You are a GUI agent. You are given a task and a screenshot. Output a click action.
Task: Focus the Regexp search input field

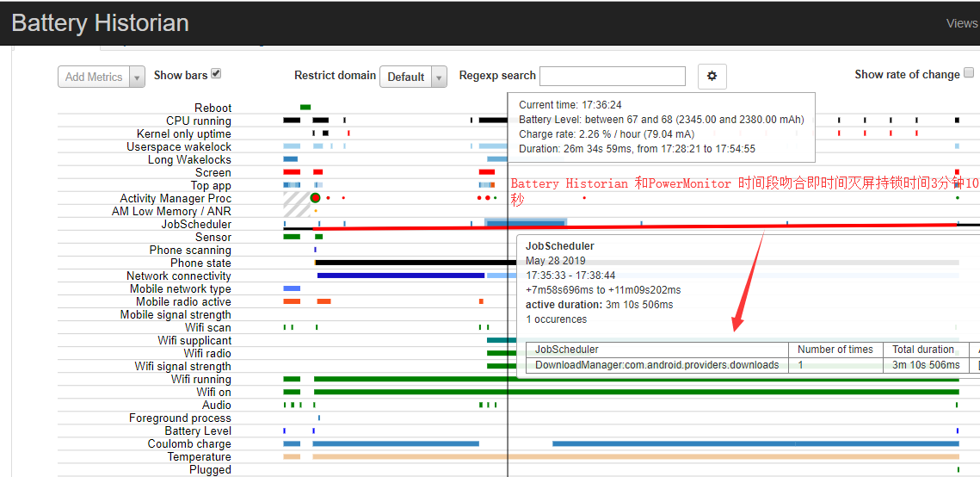pyautogui.click(x=613, y=76)
